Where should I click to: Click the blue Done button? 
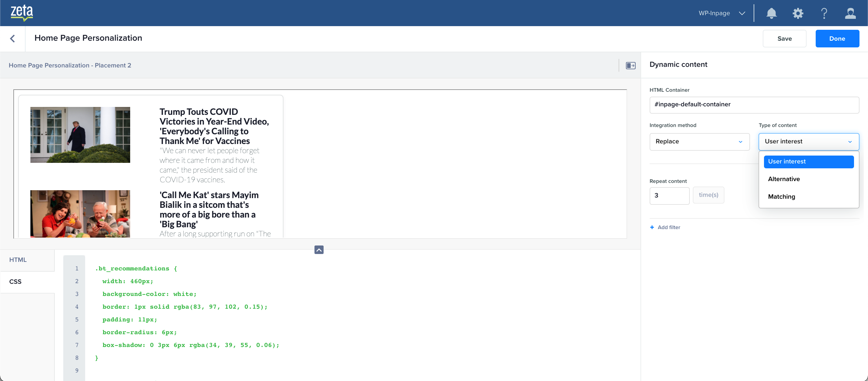pyautogui.click(x=837, y=39)
